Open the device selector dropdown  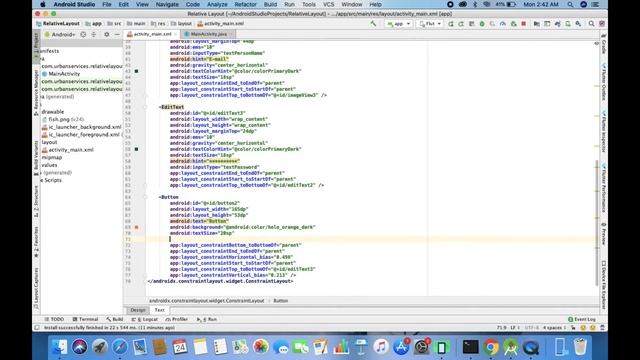(x=430, y=24)
